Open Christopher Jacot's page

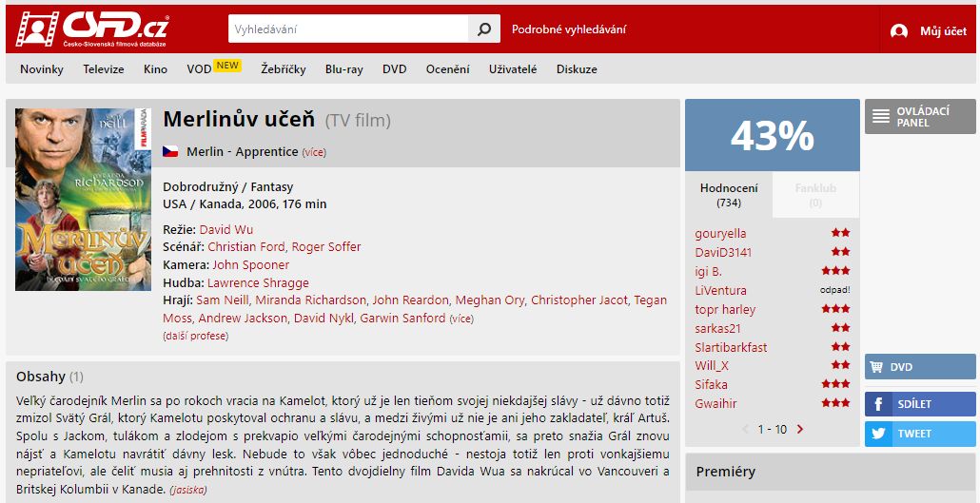(x=579, y=300)
